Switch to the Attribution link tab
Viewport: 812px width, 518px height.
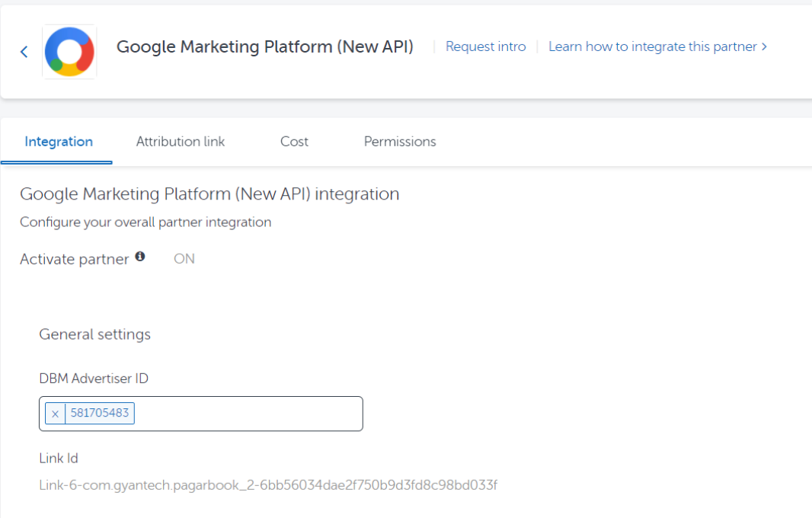[181, 142]
